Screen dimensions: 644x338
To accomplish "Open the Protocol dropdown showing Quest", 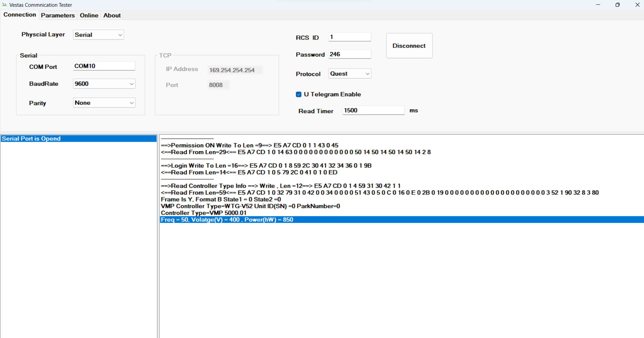I will tap(350, 74).
